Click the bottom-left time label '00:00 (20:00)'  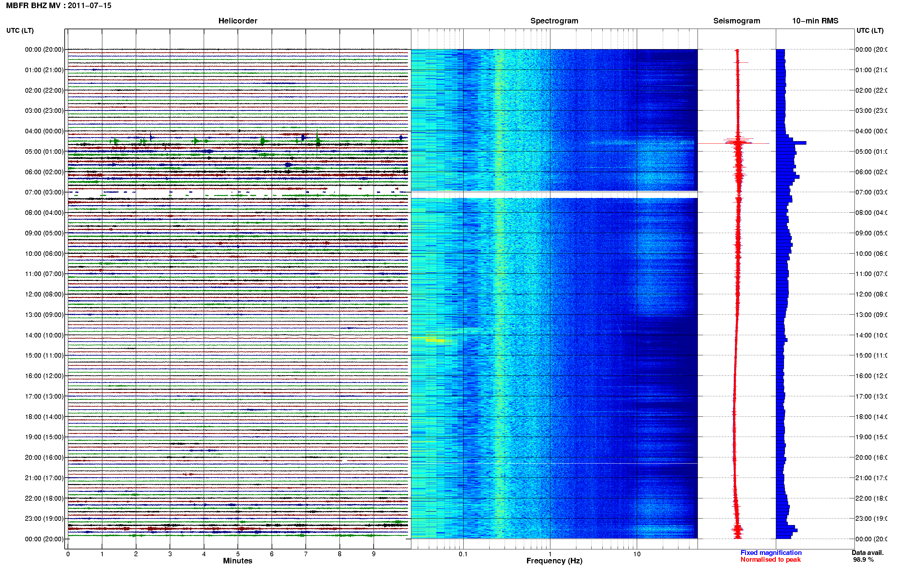point(44,539)
